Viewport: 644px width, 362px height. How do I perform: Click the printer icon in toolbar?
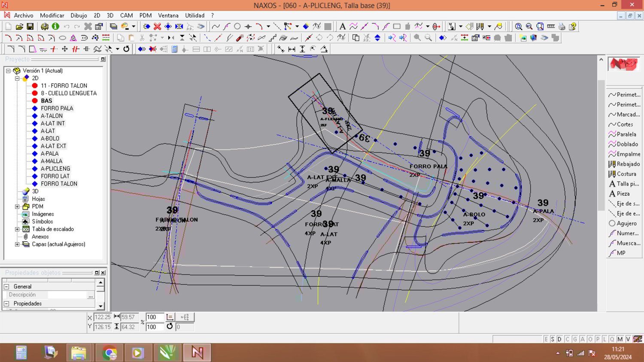click(562, 27)
